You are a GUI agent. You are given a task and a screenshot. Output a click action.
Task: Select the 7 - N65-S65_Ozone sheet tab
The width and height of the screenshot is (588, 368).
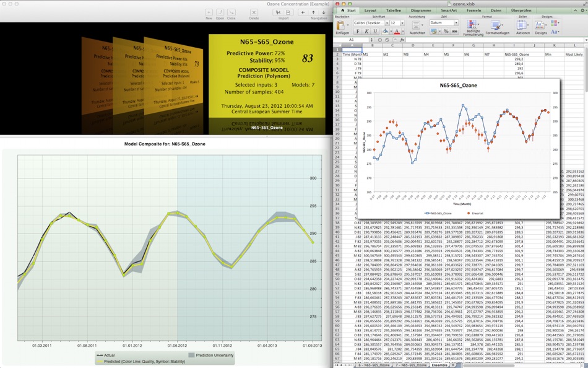click(x=410, y=365)
